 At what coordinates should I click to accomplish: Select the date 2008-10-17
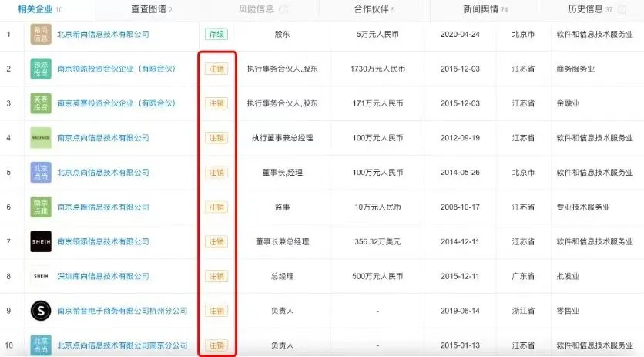pyautogui.click(x=460, y=207)
